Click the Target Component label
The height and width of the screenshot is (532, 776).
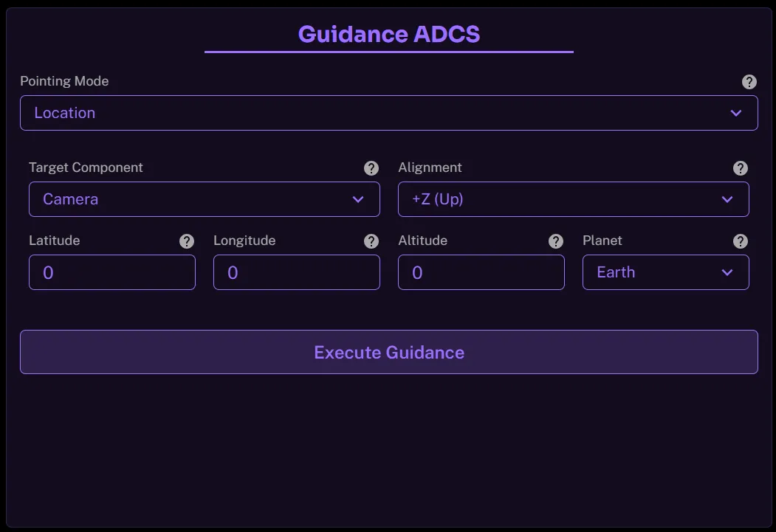tap(86, 167)
